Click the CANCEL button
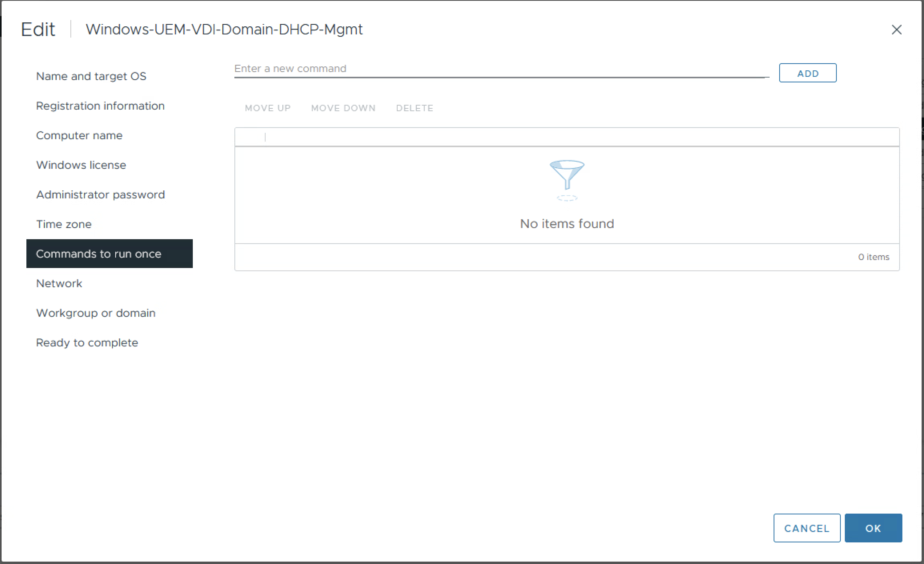The height and width of the screenshot is (564, 924). [806, 528]
